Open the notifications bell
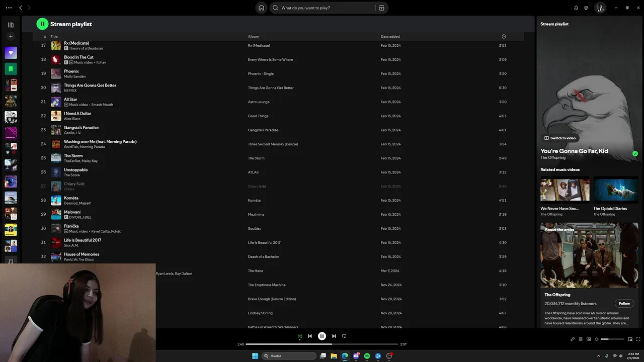 [576, 8]
